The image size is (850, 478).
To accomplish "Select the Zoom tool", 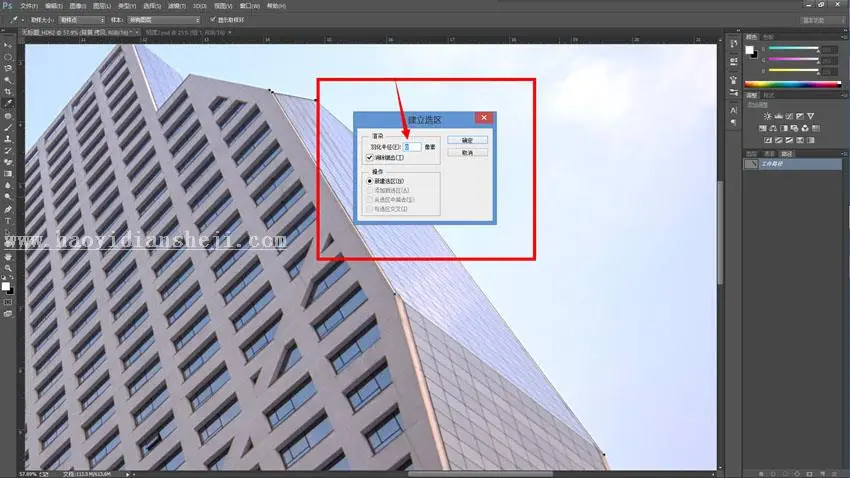I will (x=8, y=268).
